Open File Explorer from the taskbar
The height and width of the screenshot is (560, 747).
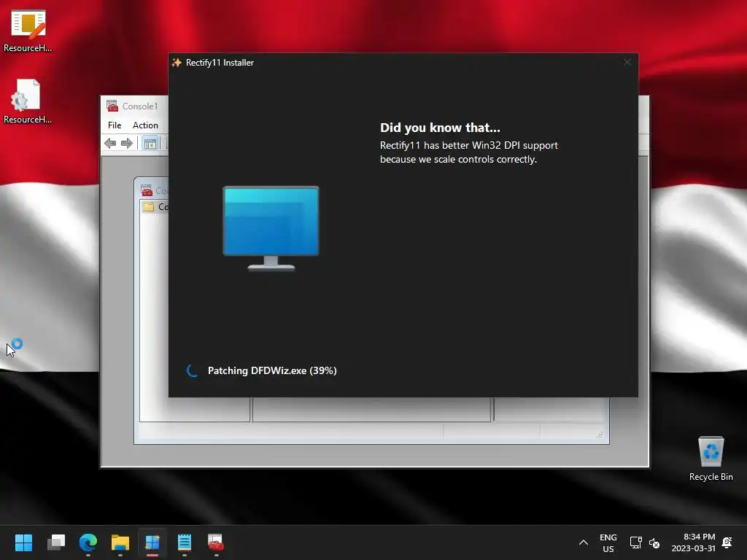click(x=120, y=542)
